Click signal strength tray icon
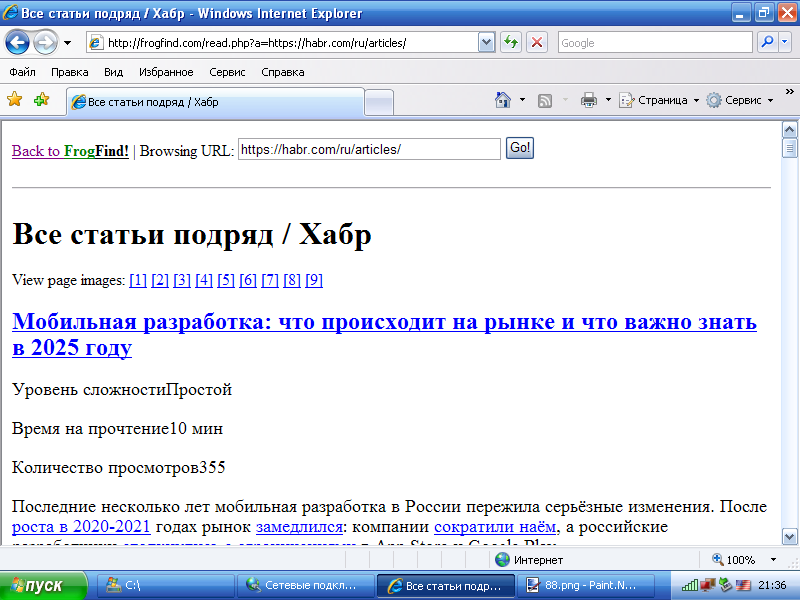The width and height of the screenshot is (800, 600). tap(690, 585)
